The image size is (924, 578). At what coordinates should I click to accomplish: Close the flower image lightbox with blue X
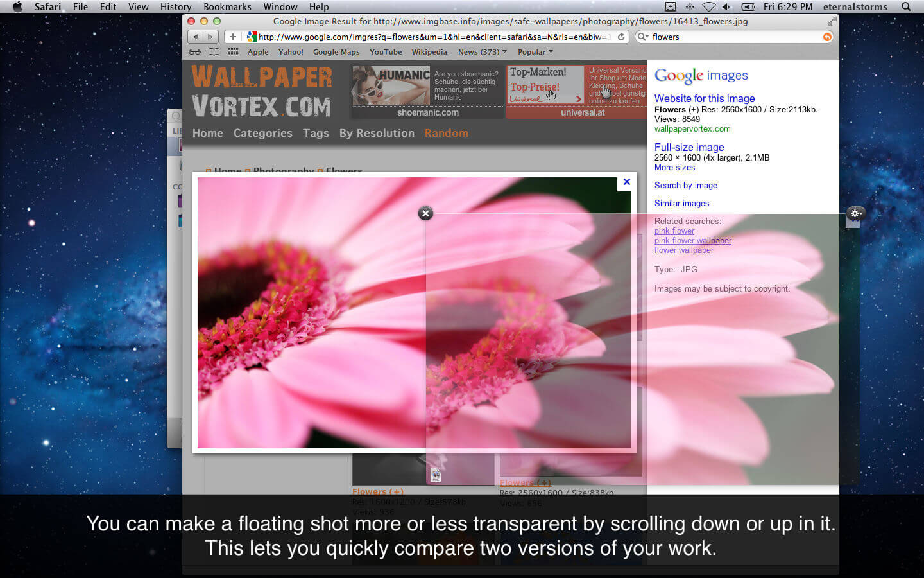coord(627,182)
